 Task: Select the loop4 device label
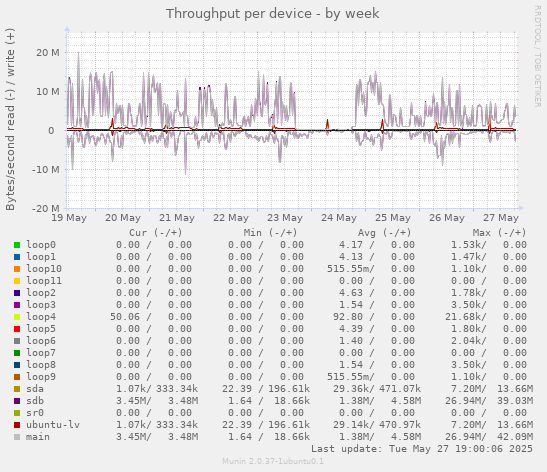(41, 317)
